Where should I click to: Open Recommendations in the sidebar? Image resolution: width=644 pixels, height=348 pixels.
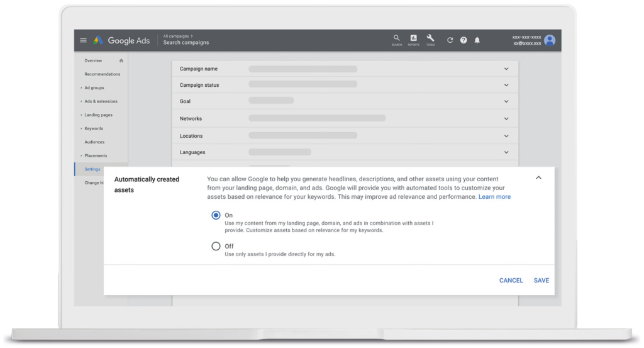coord(102,74)
